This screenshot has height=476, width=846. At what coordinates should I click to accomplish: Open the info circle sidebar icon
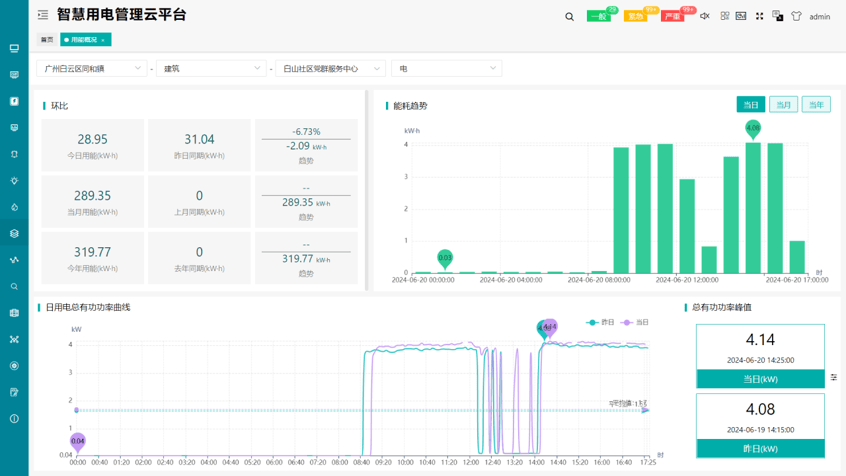click(14, 419)
